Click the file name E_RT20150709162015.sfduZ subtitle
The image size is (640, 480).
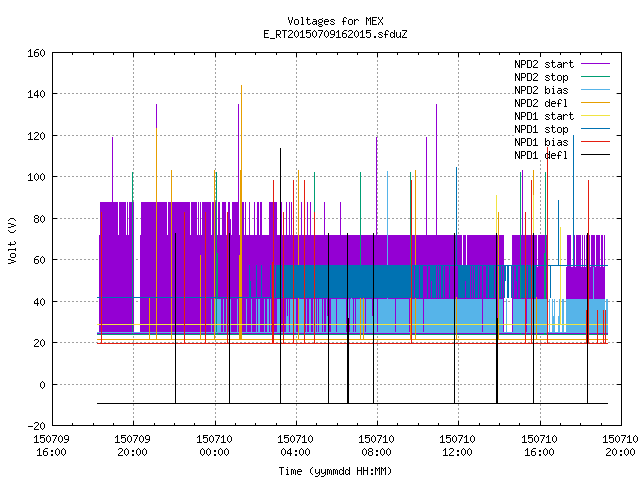[335, 34]
